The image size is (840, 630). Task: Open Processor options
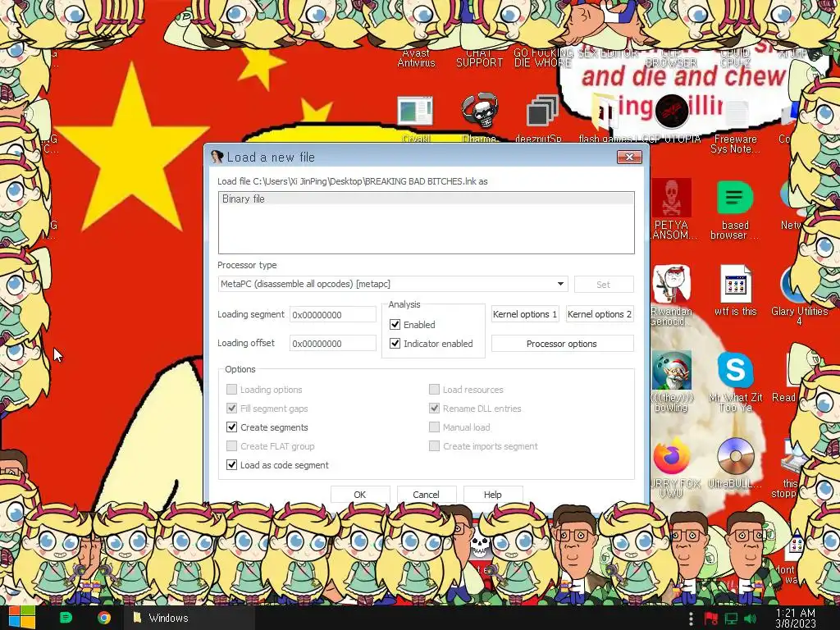563,344
